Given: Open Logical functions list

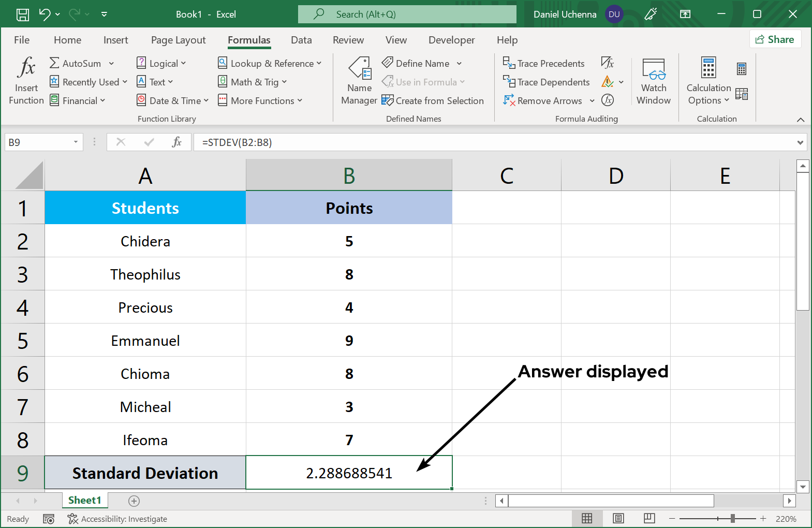Looking at the screenshot, I should [161, 63].
